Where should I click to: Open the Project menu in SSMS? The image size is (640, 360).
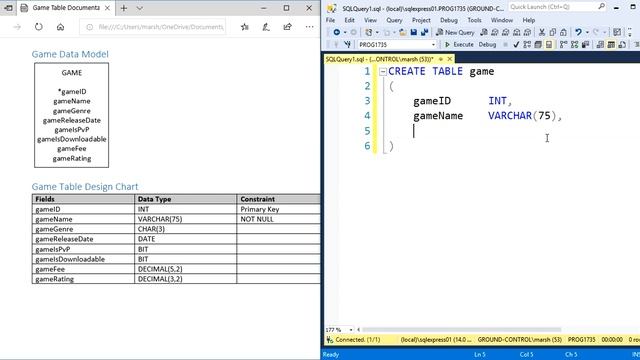421,20
